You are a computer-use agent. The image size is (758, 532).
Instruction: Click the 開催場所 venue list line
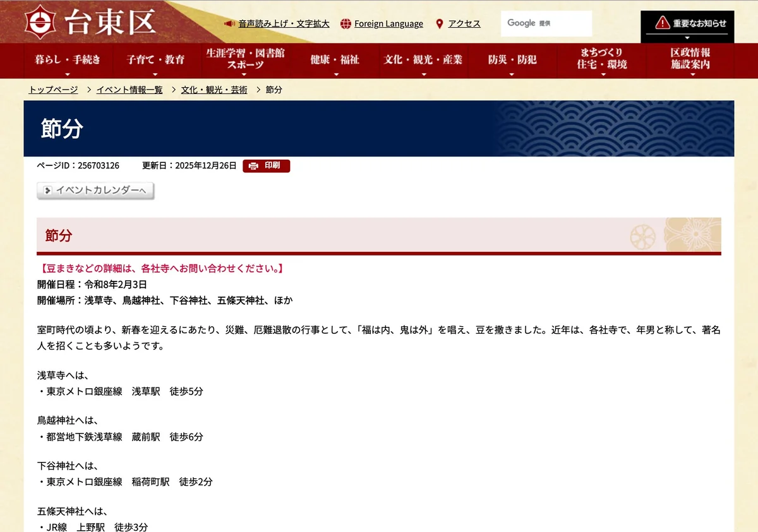click(x=165, y=300)
